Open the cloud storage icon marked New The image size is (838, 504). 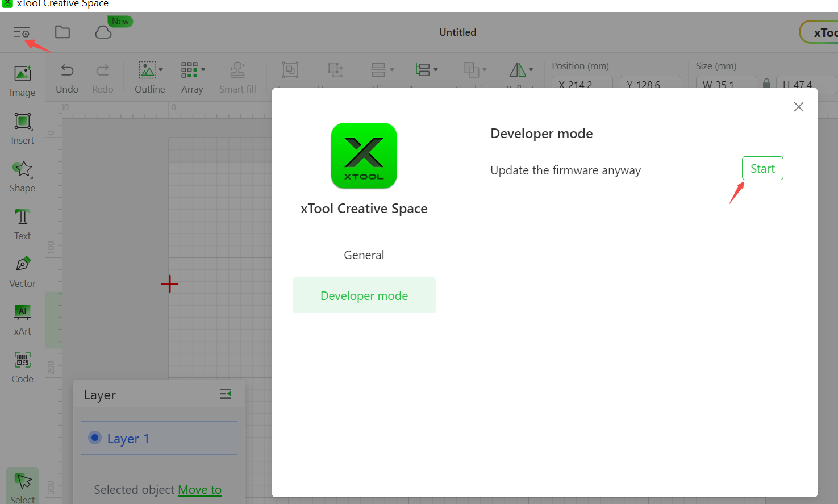coord(103,32)
